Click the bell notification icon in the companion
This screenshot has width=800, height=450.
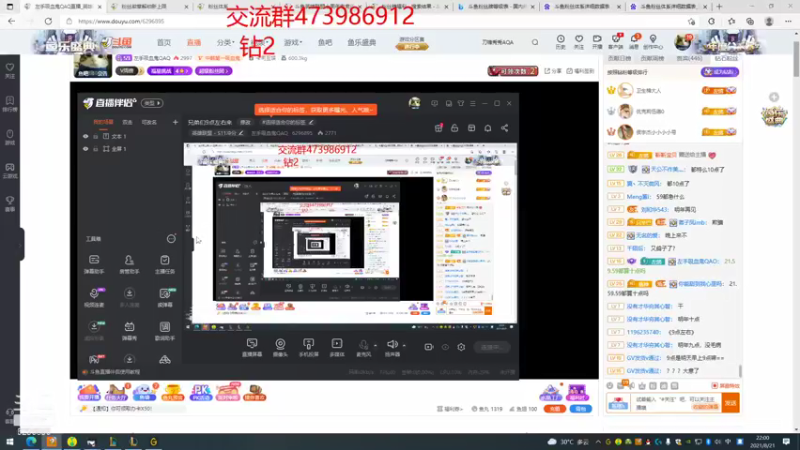coord(488,128)
